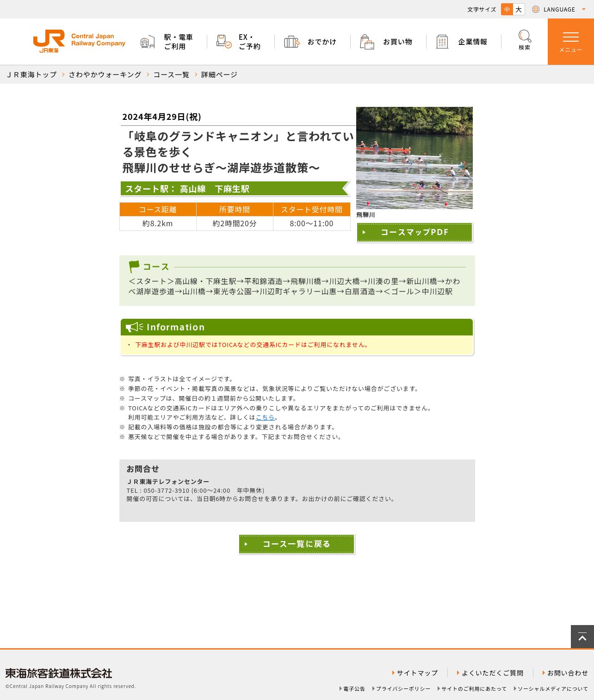This screenshot has width=594, height=700.
Task: Click 詳細ページ breadcrumb text
Action: tap(219, 74)
